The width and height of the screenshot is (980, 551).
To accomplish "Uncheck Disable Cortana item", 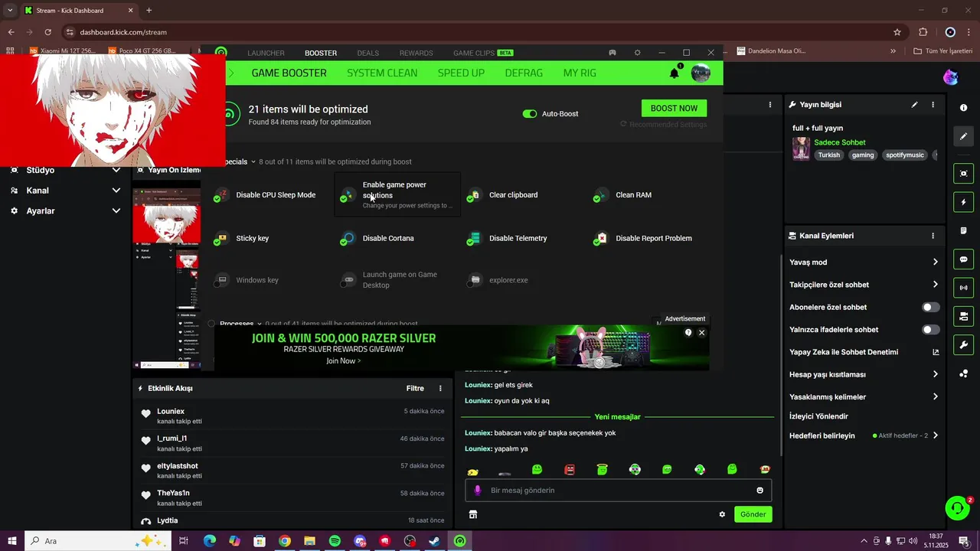I will pyautogui.click(x=343, y=243).
